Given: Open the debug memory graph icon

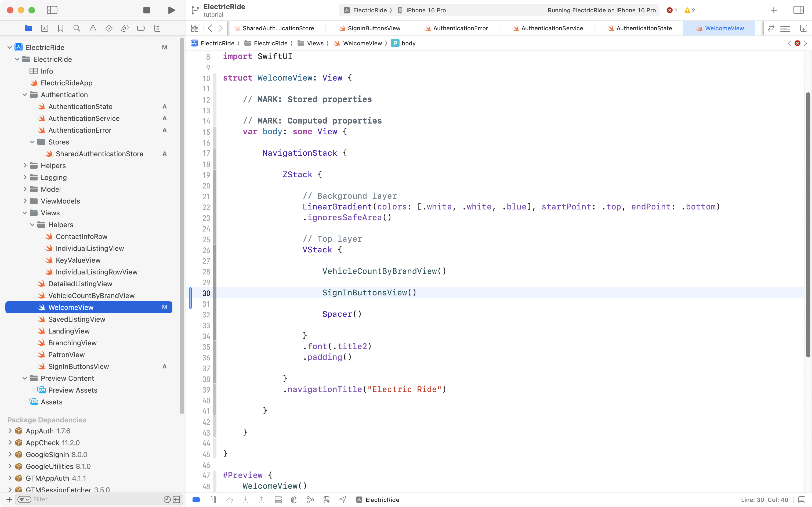Looking at the screenshot, I should (x=310, y=500).
